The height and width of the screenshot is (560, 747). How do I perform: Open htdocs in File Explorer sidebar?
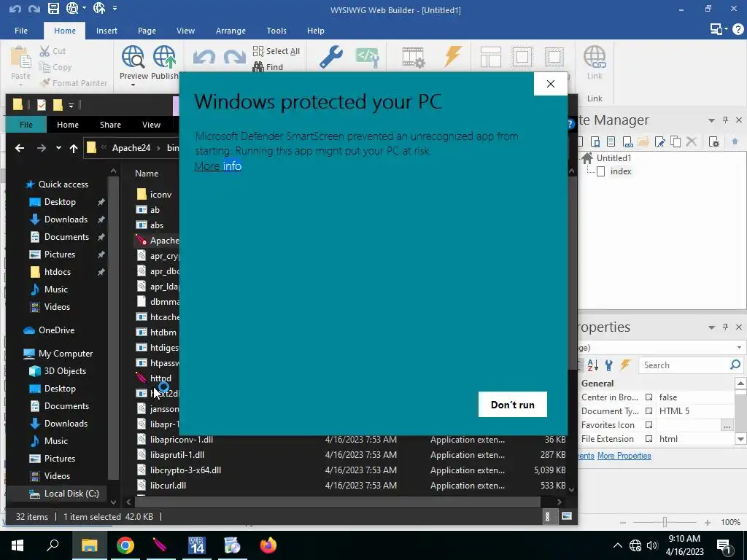[x=58, y=272]
